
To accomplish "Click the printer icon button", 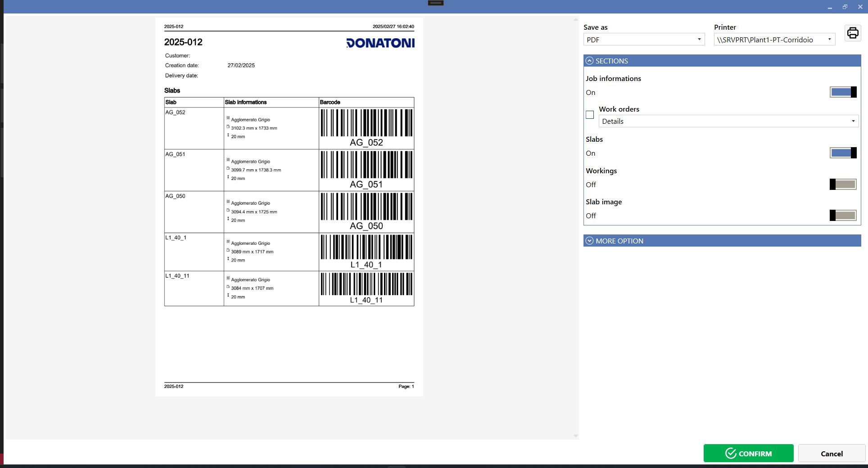I will click(x=853, y=33).
